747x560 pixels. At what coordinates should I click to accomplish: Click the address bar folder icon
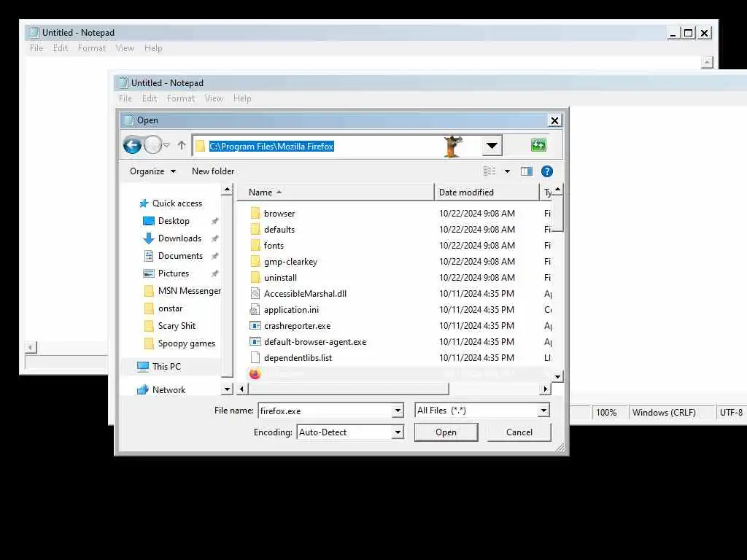pos(201,146)
